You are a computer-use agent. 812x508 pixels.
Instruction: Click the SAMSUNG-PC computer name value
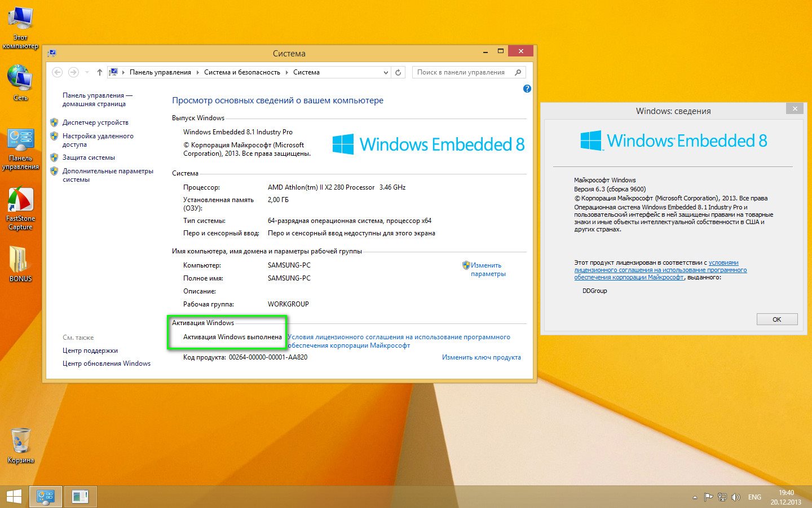289,265
